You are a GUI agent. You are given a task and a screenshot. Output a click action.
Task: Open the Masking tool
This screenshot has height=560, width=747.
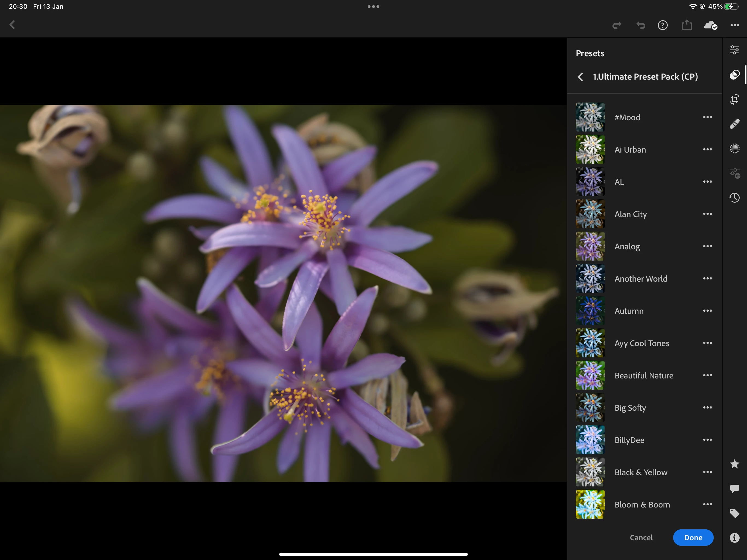(x=734, y=148)
